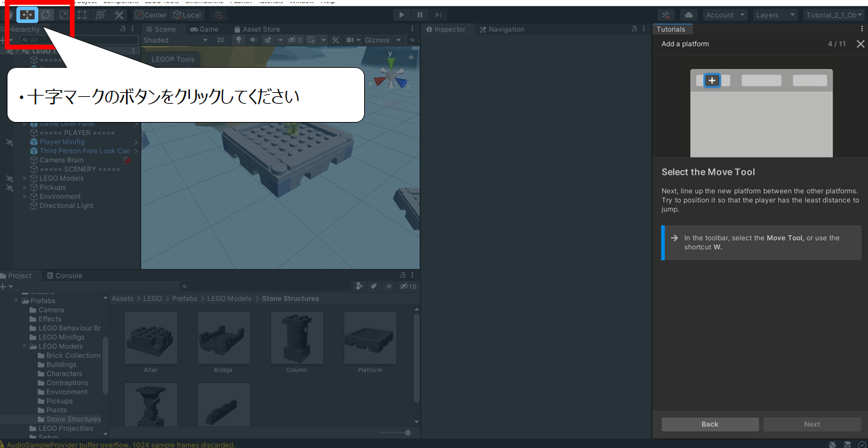The width and height of the screenshot is (868, 448).
Task: Toggle the grid snapping icon in toolbar
Action: click(x=218, y=14)
